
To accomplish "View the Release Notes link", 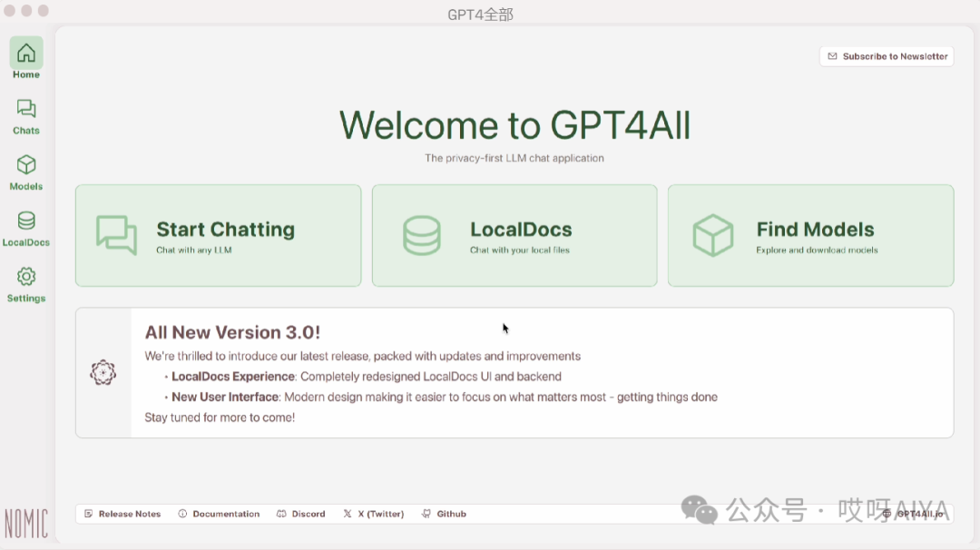I will pos(122,514).
